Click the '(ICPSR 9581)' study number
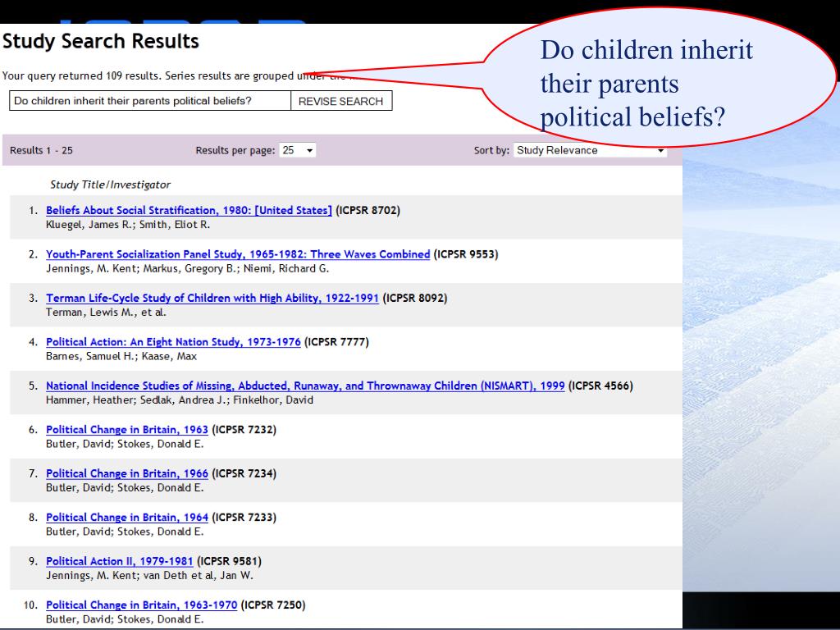The width and height of the screenshot is (840, 630). click(x=230, y=561)
